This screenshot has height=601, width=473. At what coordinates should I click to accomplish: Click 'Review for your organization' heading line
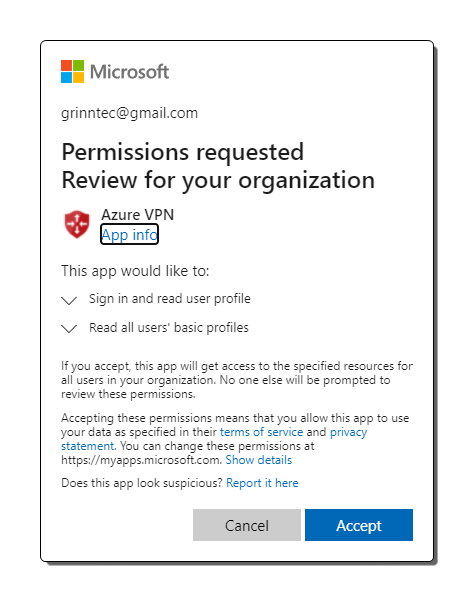[218, 180]
